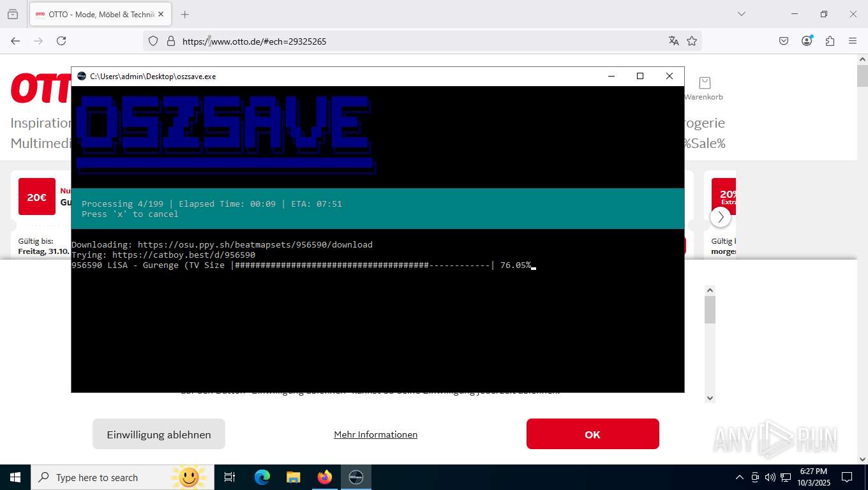Close the OTTO browser tab
This screenshot has height=490, width=868.
(x=161, y=14)
